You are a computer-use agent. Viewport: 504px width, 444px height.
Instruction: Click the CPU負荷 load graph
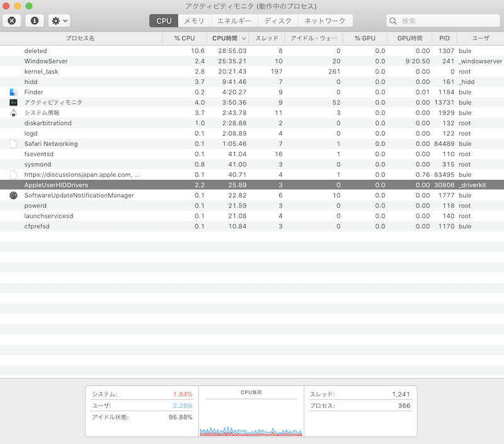(x=251, y=416)
